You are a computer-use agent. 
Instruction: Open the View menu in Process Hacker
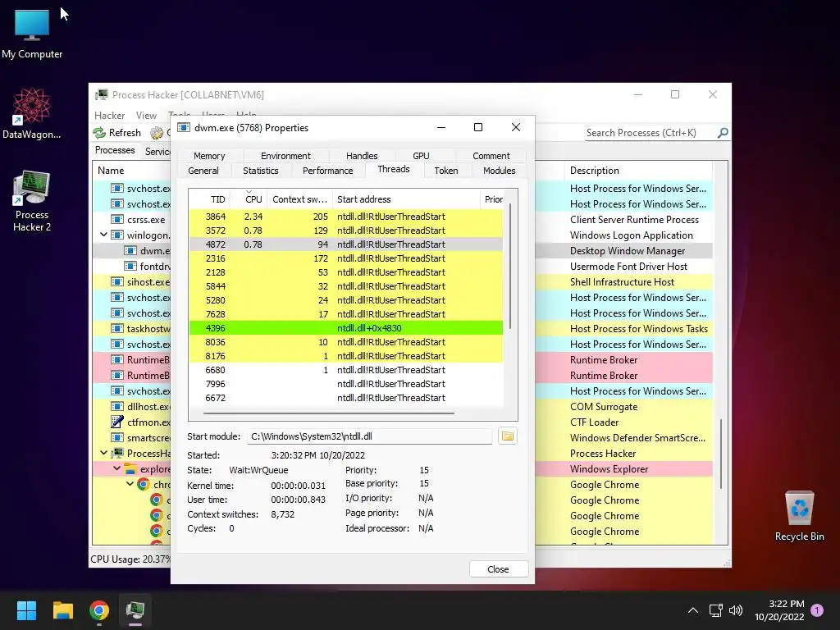tap(146, 115)
